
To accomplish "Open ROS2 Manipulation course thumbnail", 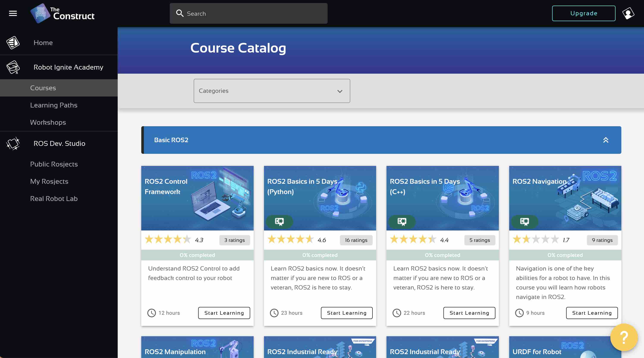I will [x=197, y=347].
